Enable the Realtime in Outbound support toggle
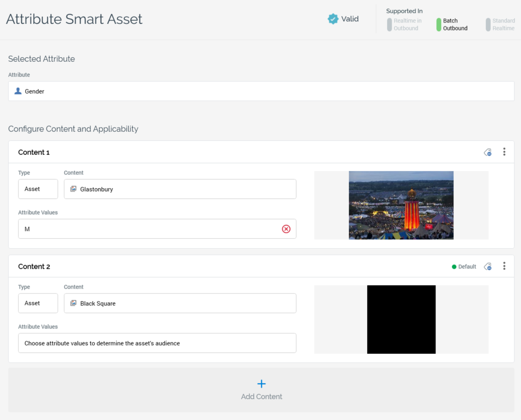The image size is (521, 420). 389,24
